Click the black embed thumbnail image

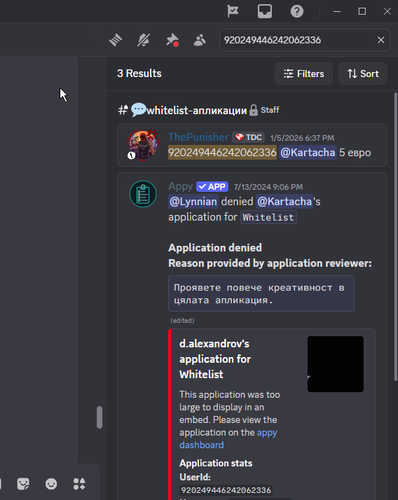(x=335, y=364)
